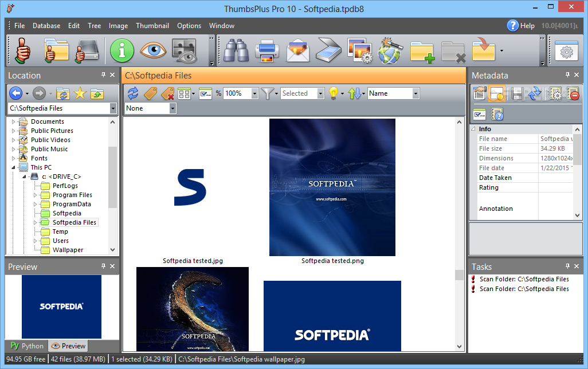Image resolution: width=588 pixels, height=369 pixels.
Task: Open the green info icon
Action: click(122, 50)
